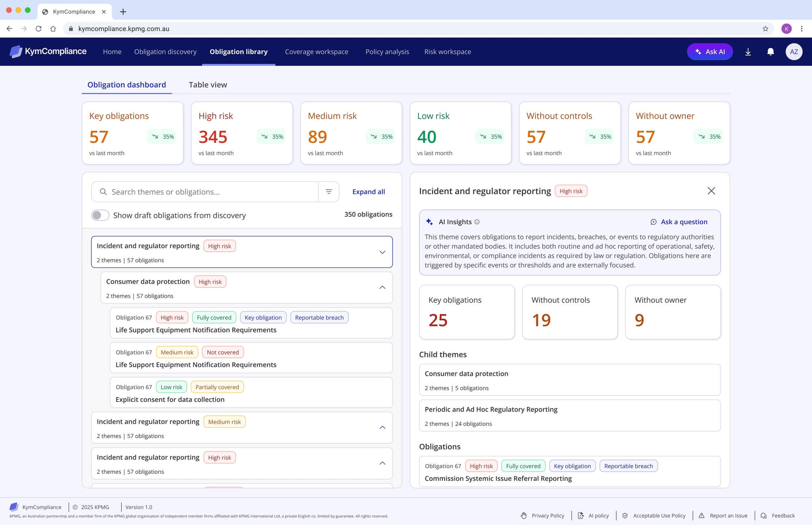812x525 pixels.
Task: Click the Search themes or obligations field
Action: pos(205,192)
